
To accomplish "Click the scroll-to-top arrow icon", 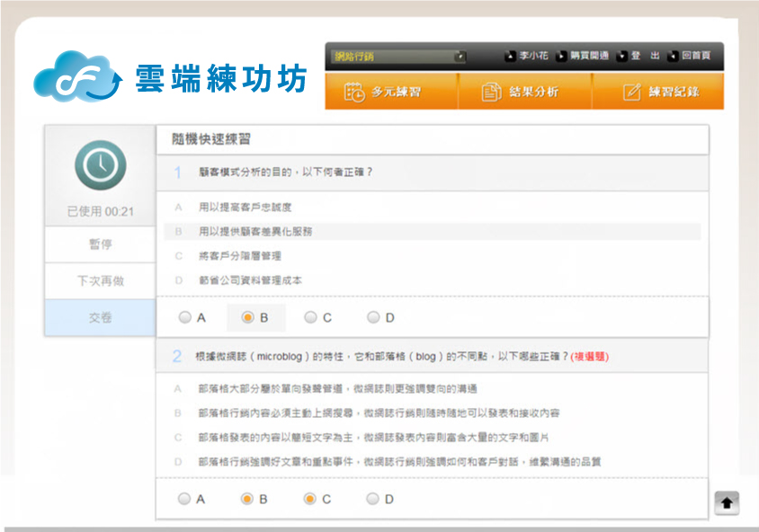I will (727, 504).
